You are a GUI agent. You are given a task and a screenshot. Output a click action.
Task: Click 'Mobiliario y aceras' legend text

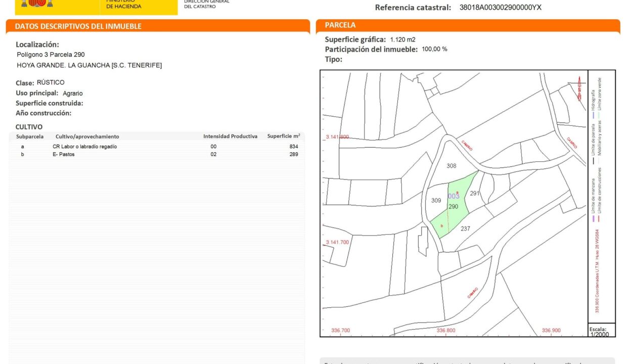[x=600, y=139]
